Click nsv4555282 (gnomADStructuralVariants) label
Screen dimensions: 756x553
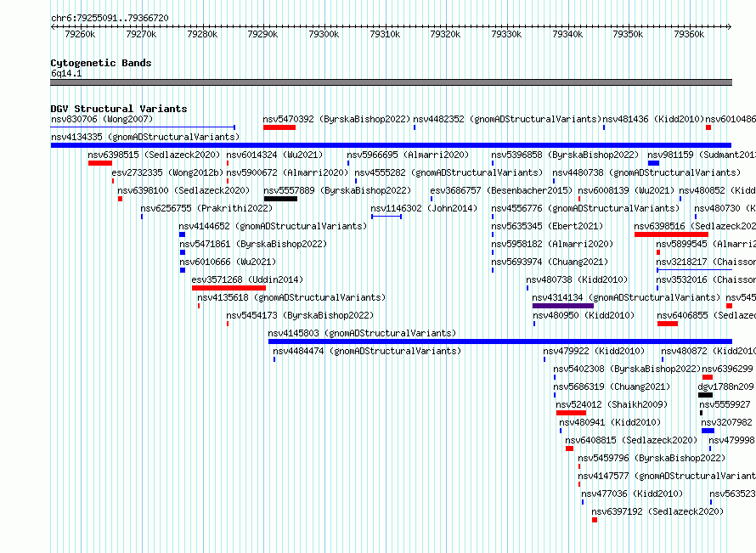pyautogui.click(x=449, y=172)
